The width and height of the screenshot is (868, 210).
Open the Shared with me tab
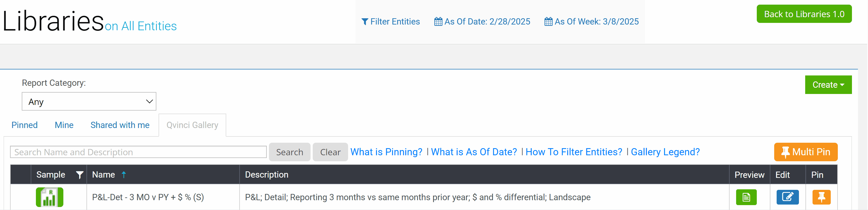[x=120, y=125]
